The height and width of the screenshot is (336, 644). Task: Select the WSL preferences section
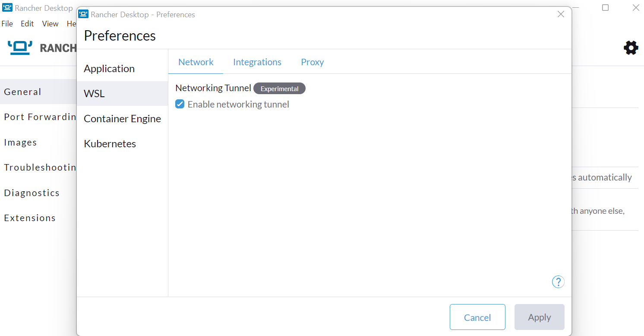(94, 94)
